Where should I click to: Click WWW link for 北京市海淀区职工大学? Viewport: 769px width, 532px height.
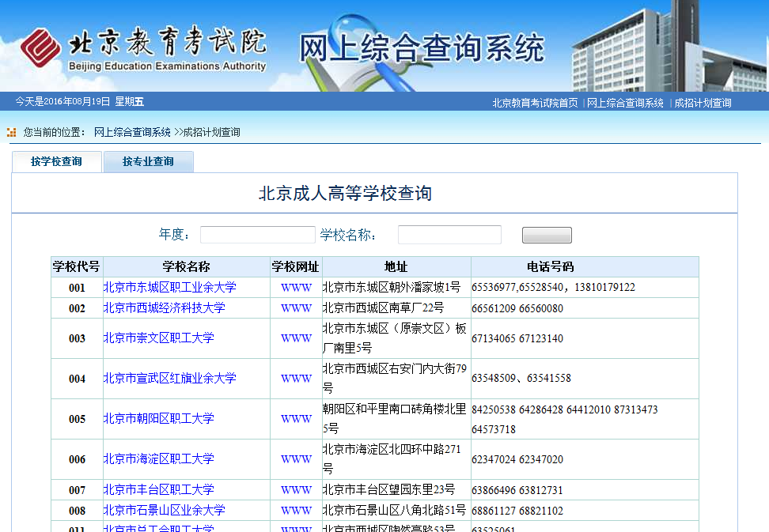(x=296, y=458)
